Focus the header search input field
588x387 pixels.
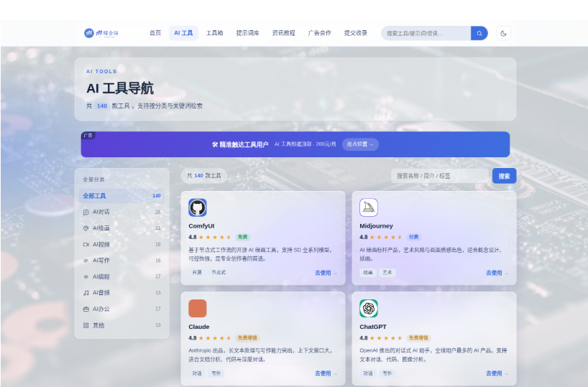tap(426, 33)
